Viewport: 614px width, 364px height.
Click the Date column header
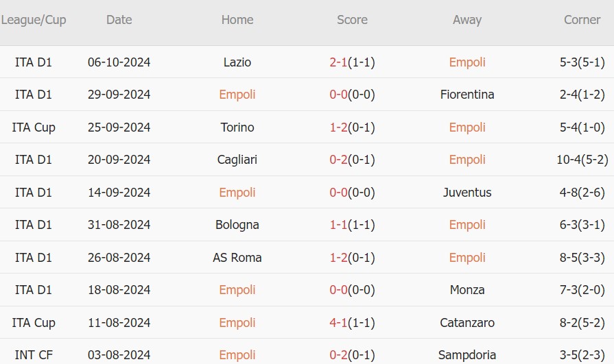[x=119, y=20]
